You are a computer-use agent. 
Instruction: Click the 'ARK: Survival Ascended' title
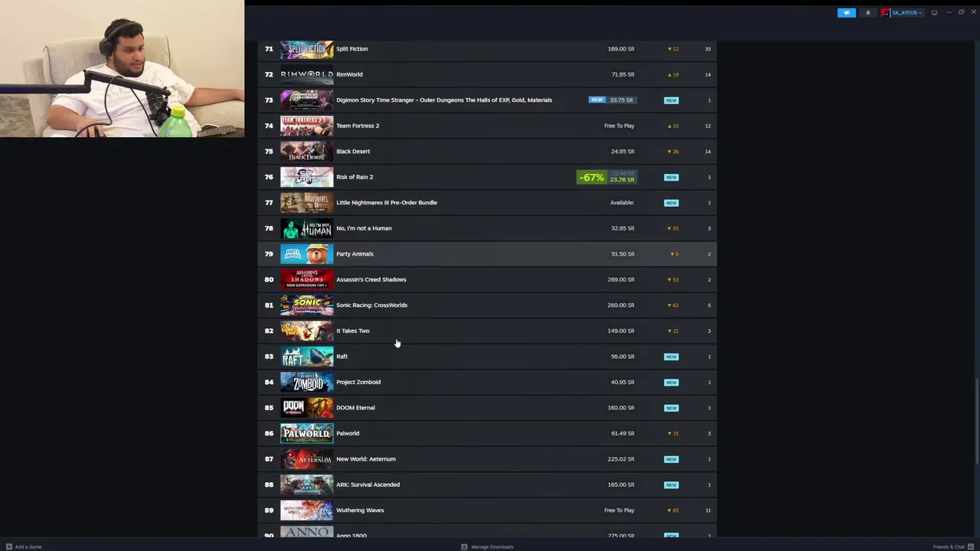pyautogui.click(x=368, y=484)
